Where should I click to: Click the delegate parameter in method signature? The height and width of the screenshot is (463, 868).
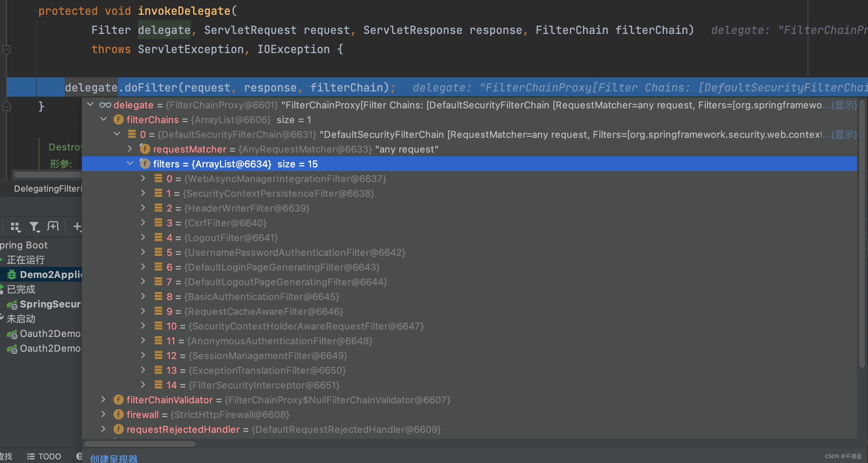coord(164,30)
